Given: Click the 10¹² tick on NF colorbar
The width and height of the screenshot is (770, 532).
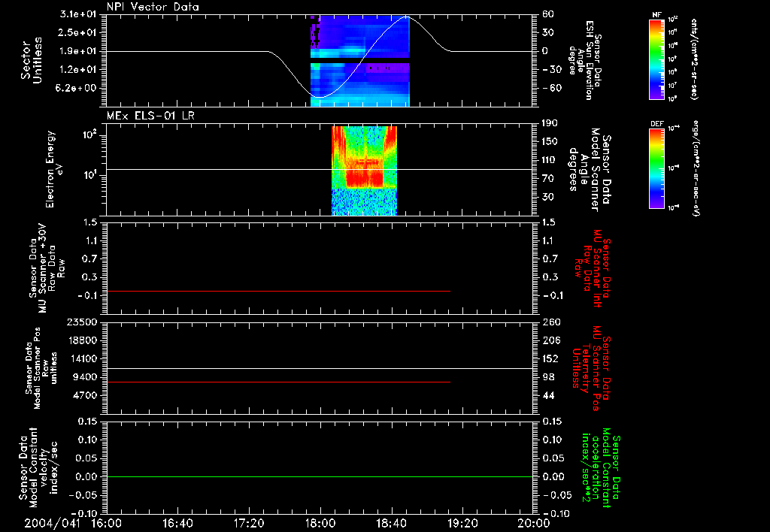Looking at the screenshot, I should click(673, 19).
